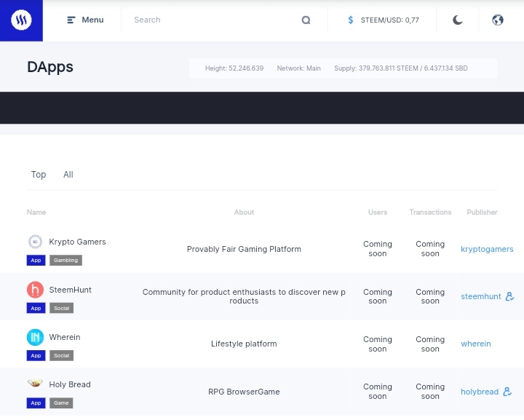The image size is (524, 420).
Task: Open kryptogamers publisher link
Action: click(487, 249)
